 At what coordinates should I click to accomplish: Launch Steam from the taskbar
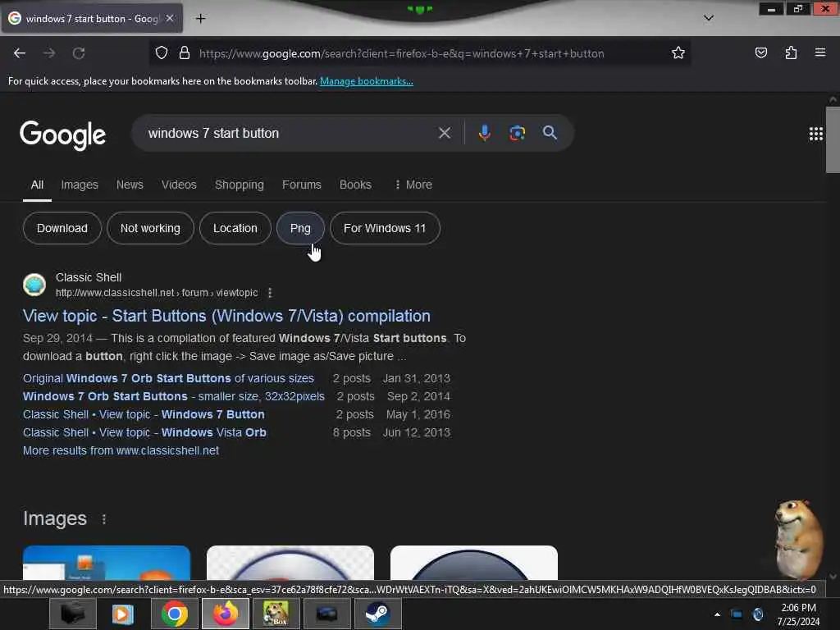(x=377, y=614)
